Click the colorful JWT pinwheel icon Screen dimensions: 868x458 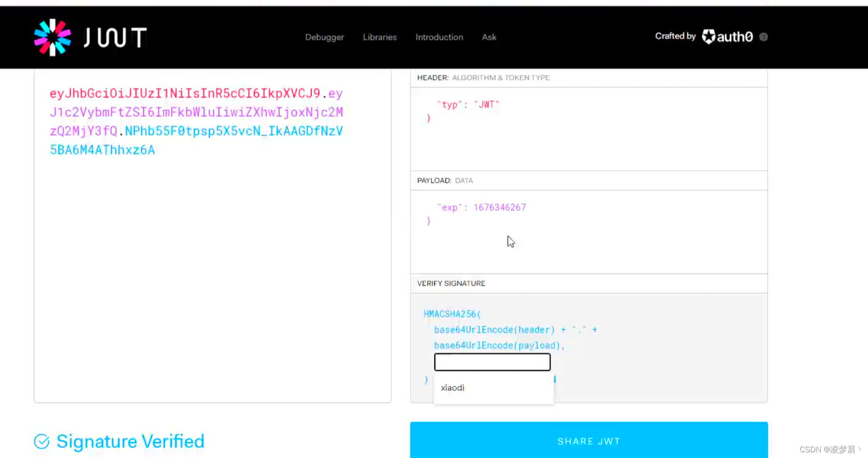[x=52, y=37]
